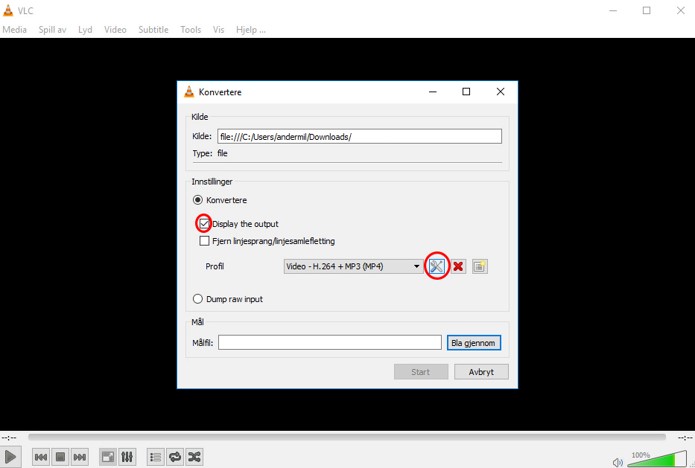Screen dimensions: 695x468
Task: Open the Media menu
Action: [x=15, y=30]
